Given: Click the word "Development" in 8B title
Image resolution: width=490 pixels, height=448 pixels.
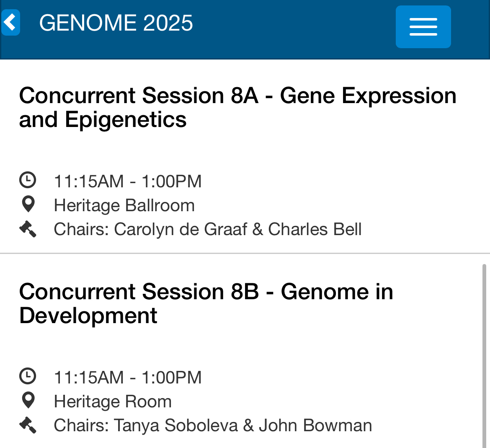Looking at the screenshot, I should click(88, 316).
